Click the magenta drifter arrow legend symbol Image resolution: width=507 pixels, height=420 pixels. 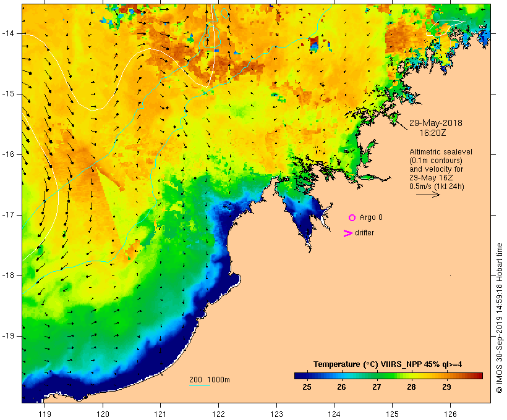(347, 233)
